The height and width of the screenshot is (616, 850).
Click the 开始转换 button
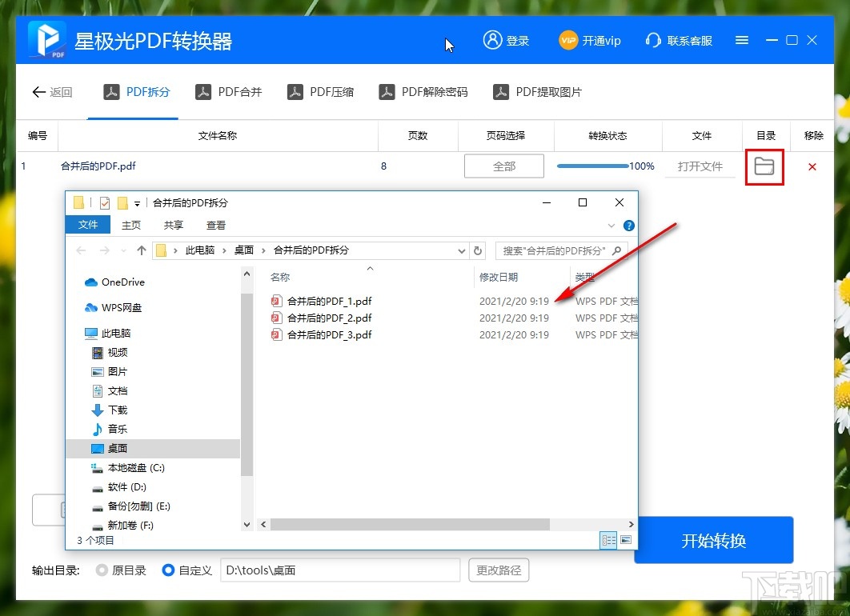click(x=713, y=540)
